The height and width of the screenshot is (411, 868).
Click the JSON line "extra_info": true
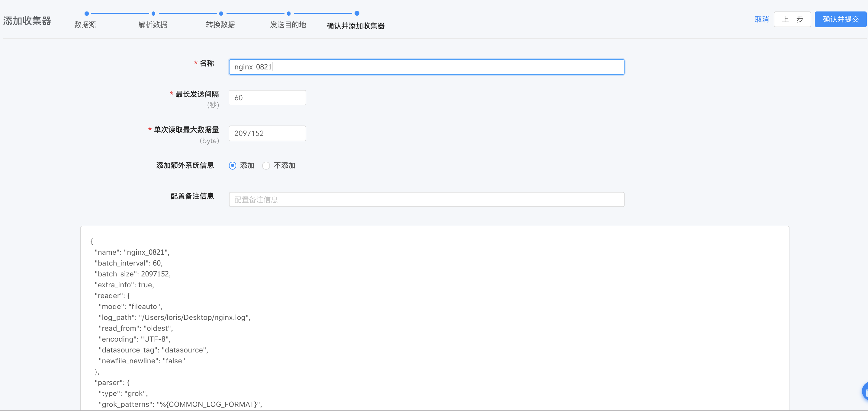(124, 285)
